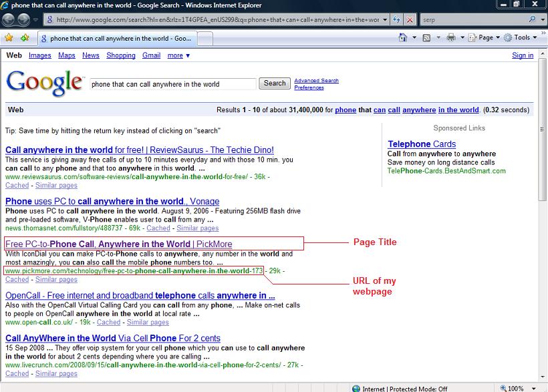Expand the 'more' Google services dropdown

(178, 55)
